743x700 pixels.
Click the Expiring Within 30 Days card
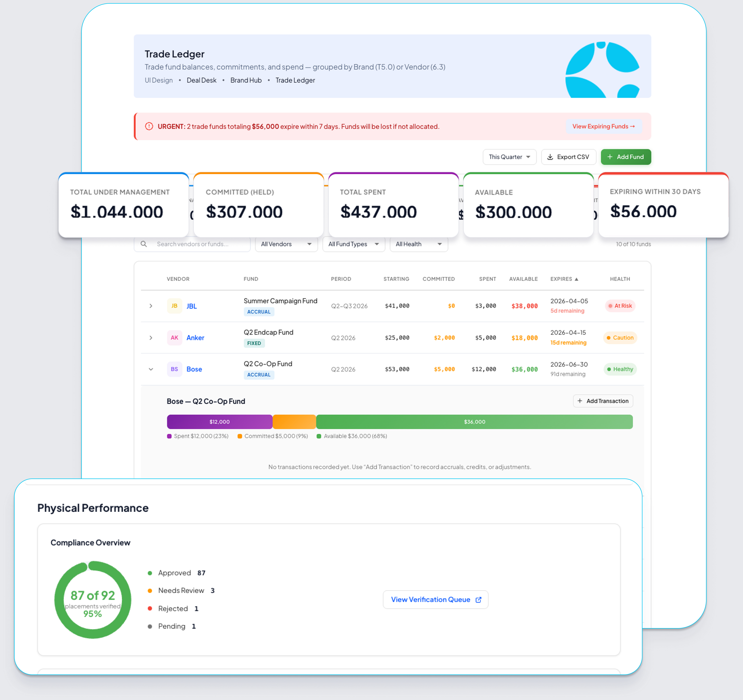point(664,205)
